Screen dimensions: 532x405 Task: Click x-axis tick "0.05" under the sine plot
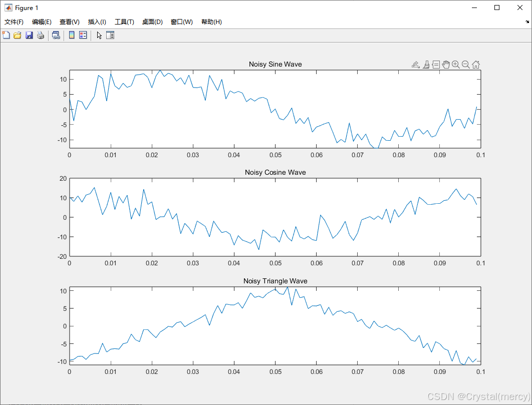[276, 155]
